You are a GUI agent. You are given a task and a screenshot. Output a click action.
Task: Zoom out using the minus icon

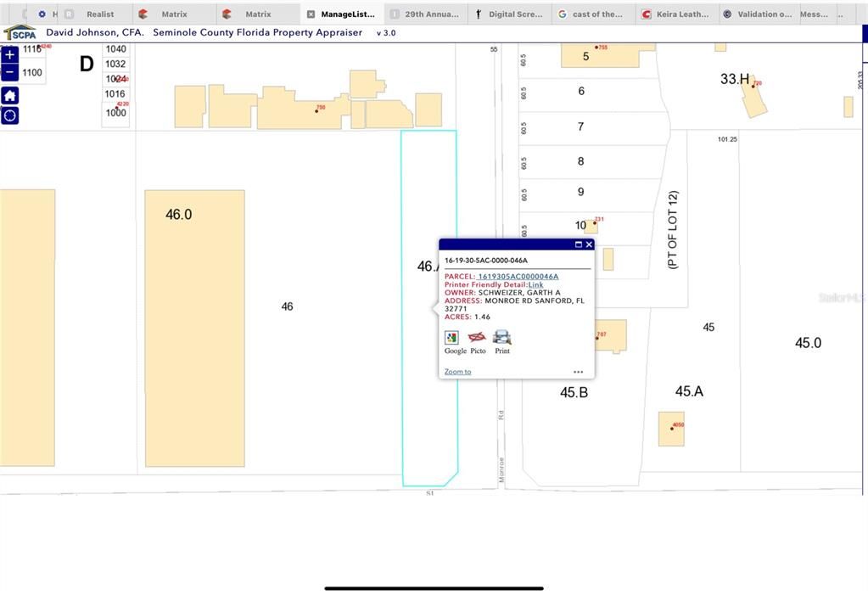(x=9, y=72)
